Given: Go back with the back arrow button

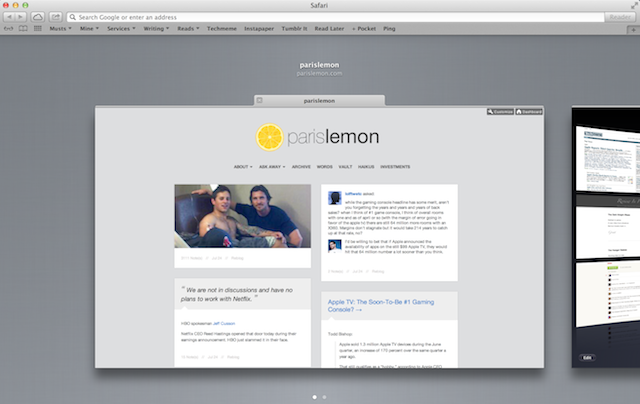Looking at the screenshot, I should [9, 17].
